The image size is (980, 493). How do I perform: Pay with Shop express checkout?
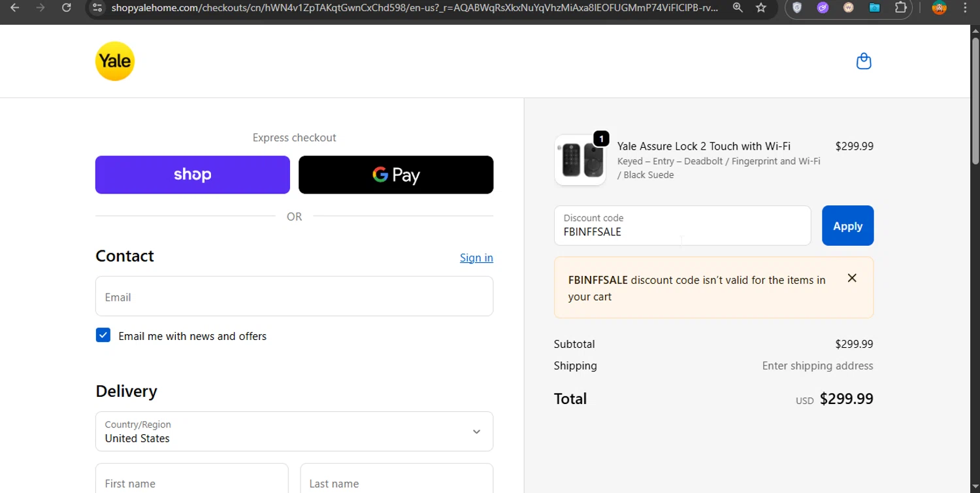(x=193, y=175)
